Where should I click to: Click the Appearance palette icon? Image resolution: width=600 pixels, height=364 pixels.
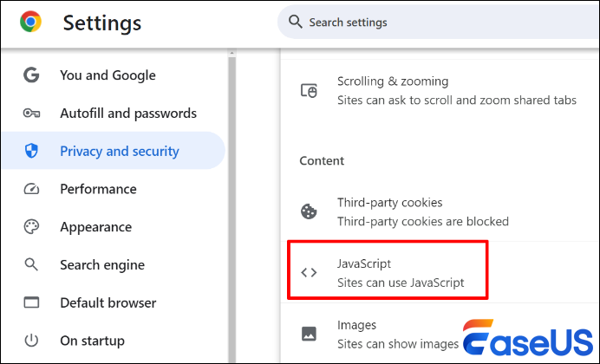[x=32, y=227]
